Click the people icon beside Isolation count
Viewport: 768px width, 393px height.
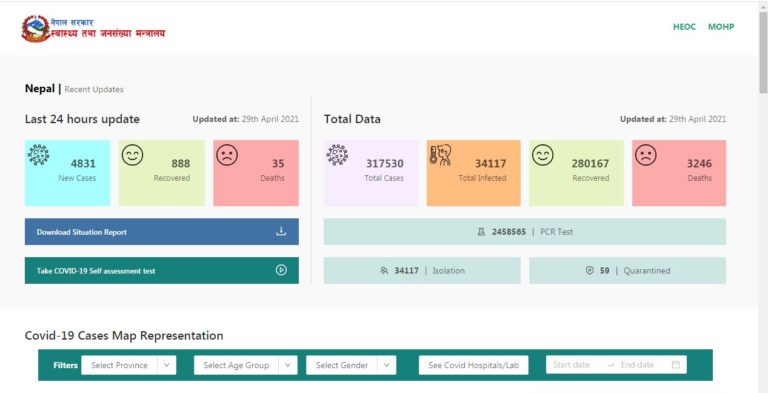[384, 270]
